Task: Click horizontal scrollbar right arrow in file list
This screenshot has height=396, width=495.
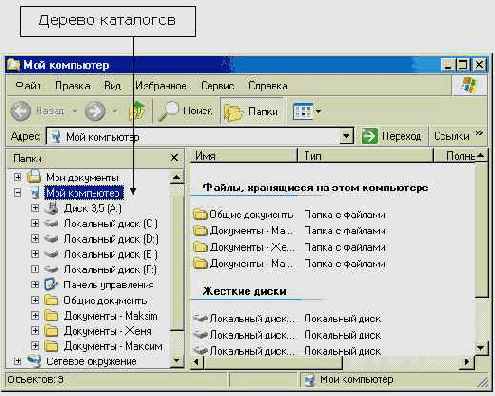Action: tap(467, 362)
